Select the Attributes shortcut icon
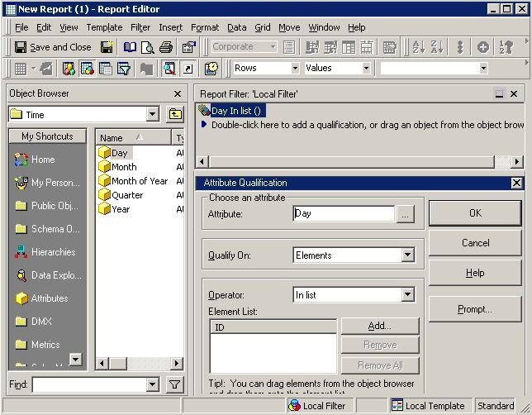This screenshot has height=415, width=532. (x=21, y=298)
